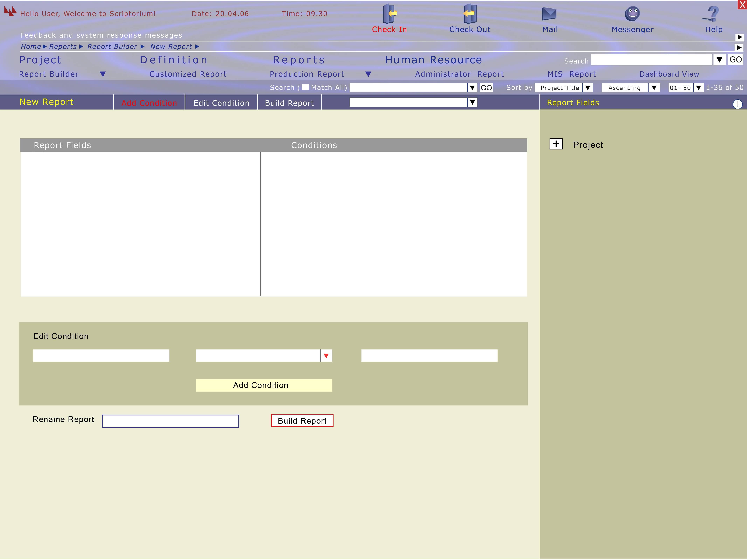Viewport: 747px width, 560px height.
Task: Enable the Match All checkbox
Action: pyautogui.click(x=305, y=87)
